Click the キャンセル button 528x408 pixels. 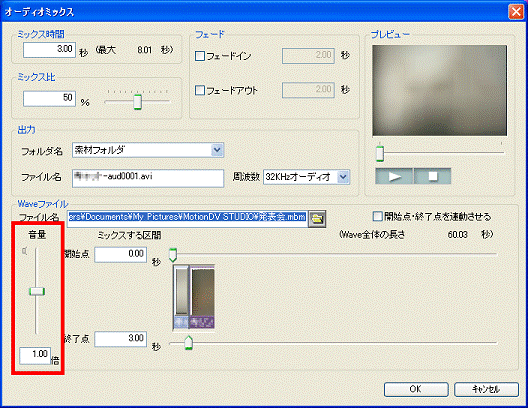(486, 389)
